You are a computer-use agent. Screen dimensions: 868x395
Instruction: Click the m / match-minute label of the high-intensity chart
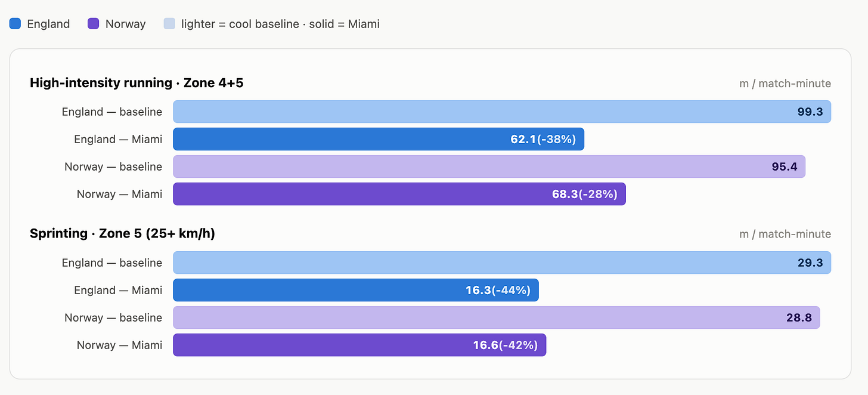pyautogui.click(x=785, y=84)
